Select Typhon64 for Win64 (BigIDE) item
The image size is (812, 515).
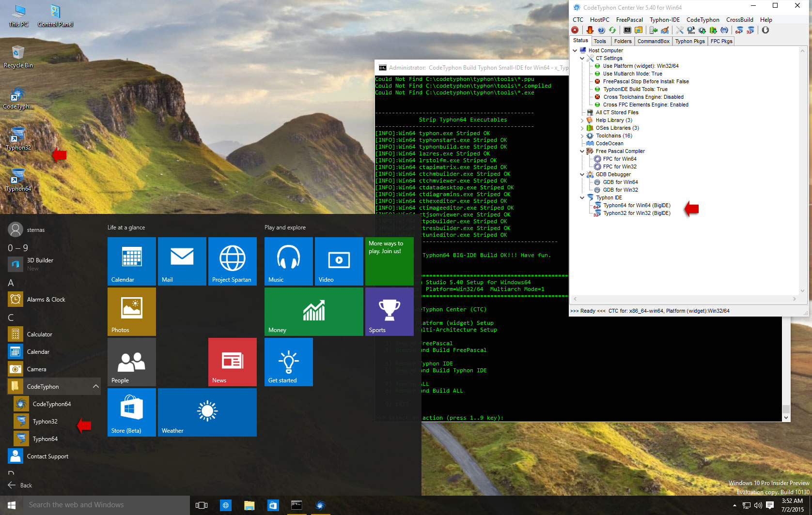click(x=637, y=205)
